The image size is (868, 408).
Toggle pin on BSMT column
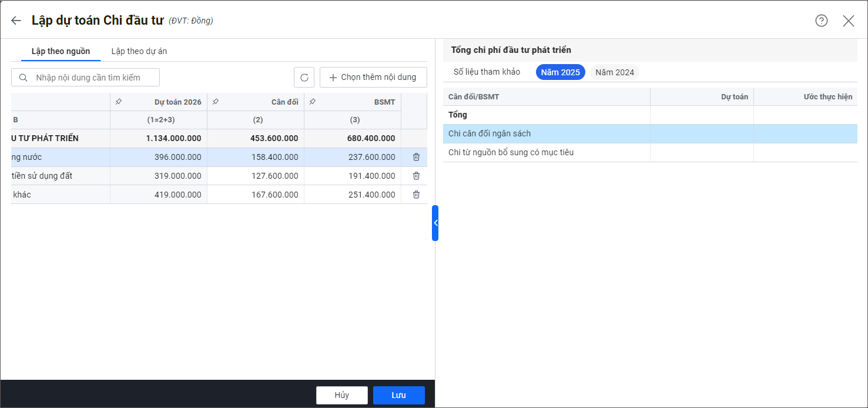click(313, 102)
